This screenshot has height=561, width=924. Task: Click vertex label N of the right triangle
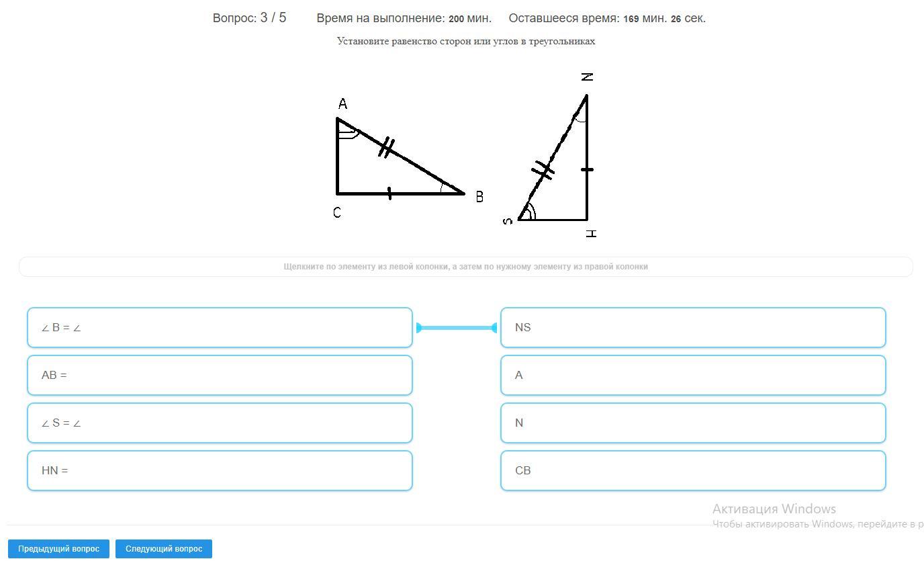[x=588, y=77]
